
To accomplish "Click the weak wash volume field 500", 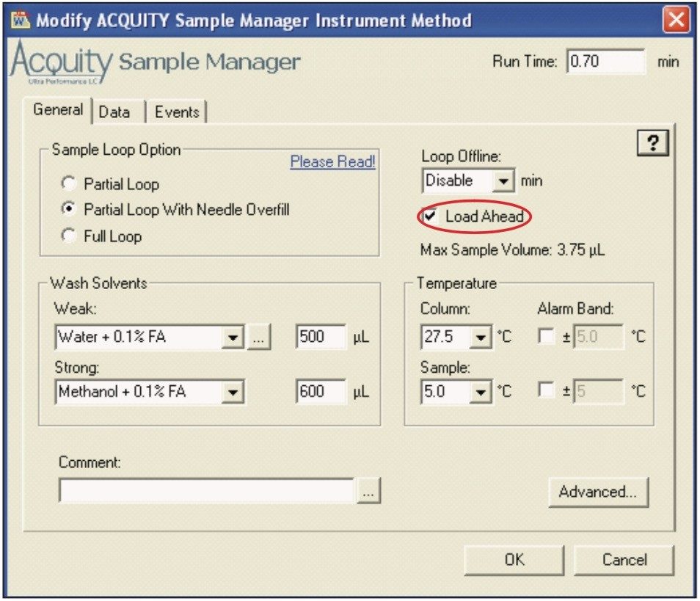I will coord(321,337).
